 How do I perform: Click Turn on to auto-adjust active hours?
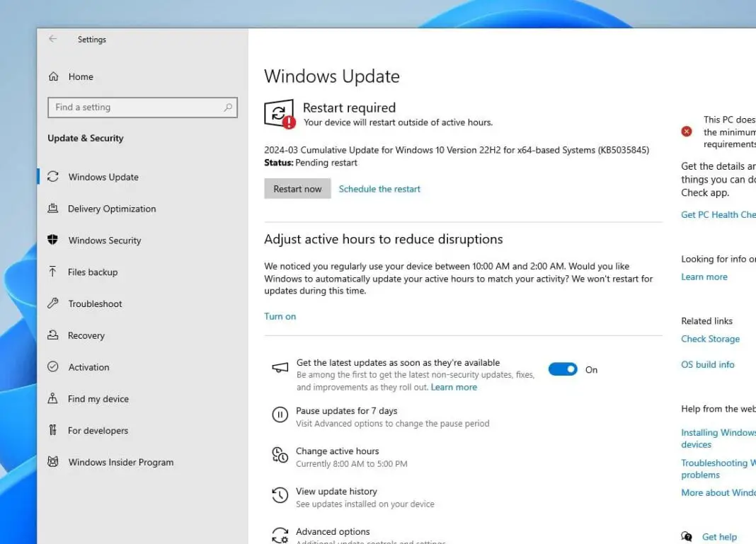point(280,316)
